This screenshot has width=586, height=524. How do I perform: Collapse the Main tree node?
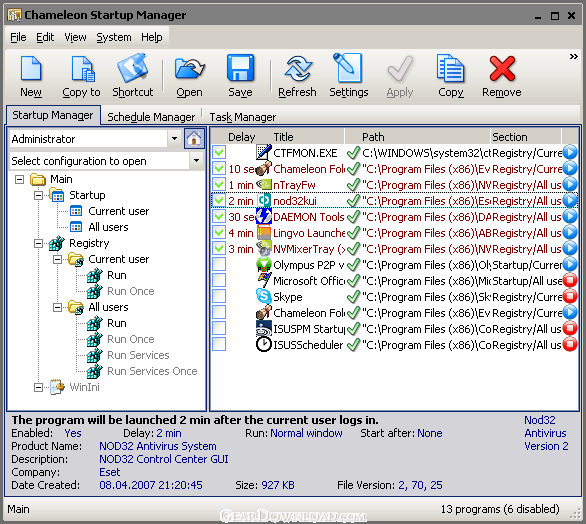(19, 179)
